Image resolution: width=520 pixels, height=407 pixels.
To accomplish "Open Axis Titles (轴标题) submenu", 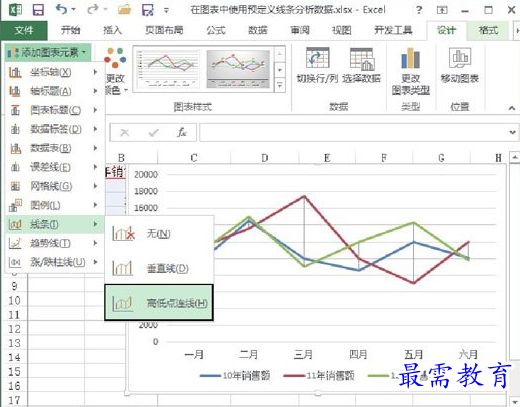I will click(x=54, y=91).
